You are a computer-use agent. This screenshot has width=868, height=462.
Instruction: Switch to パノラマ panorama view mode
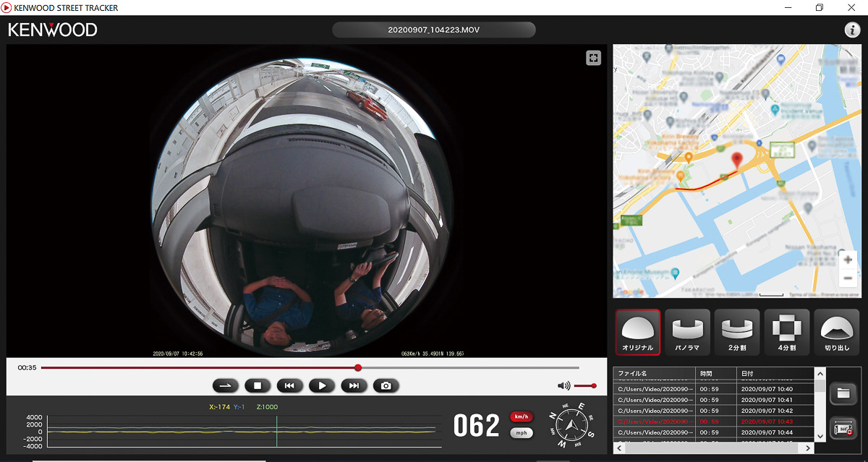(687, 332)
